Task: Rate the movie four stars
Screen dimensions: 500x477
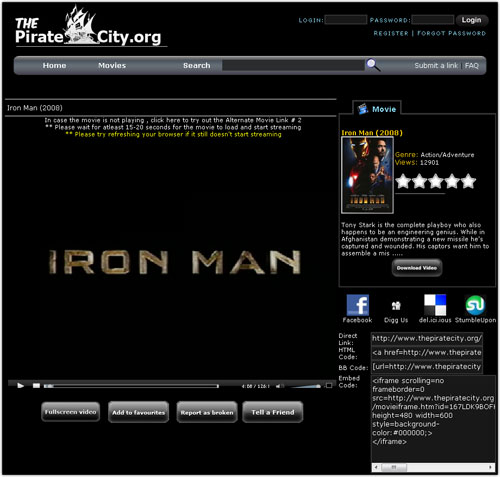Action: 452,181
